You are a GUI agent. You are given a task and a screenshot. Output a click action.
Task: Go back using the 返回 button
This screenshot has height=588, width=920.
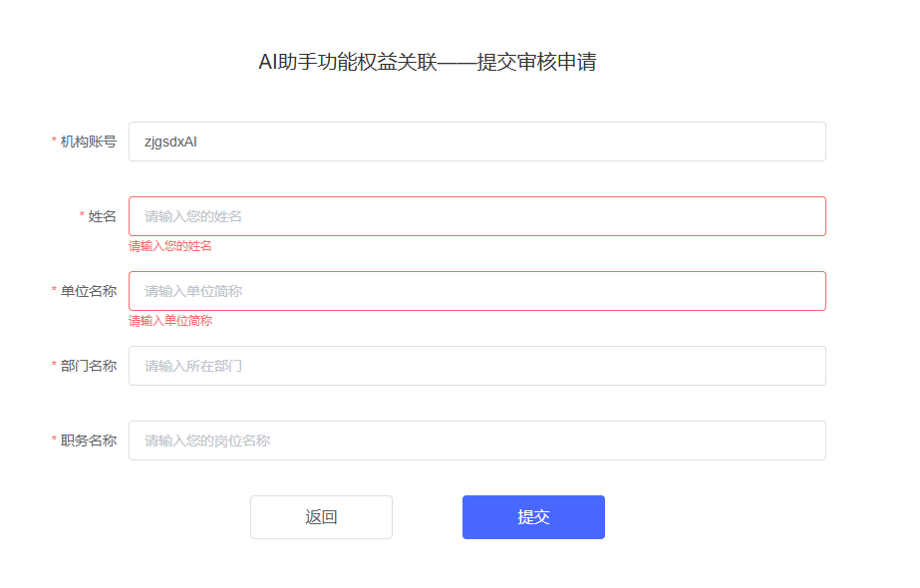coord(321,517)
